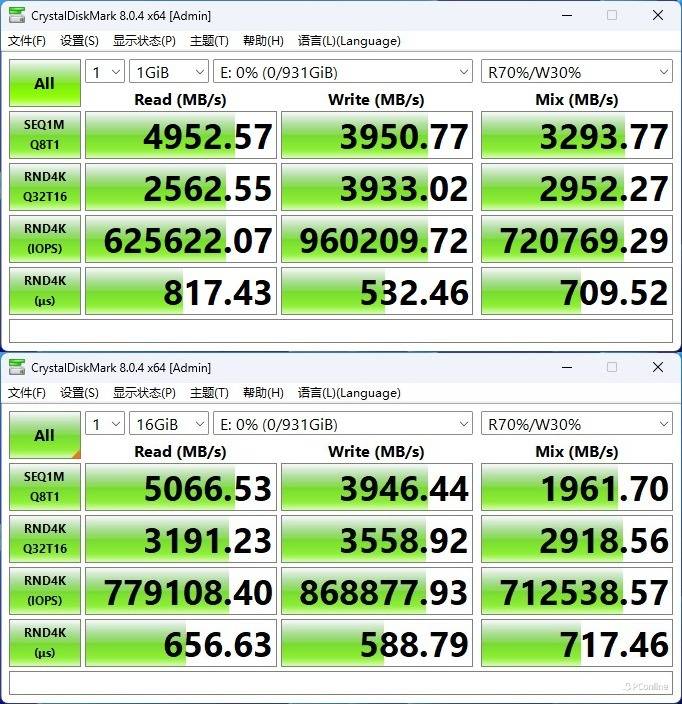Open test count dropdown in top window
Screen dimensions: 682x704
105,71
